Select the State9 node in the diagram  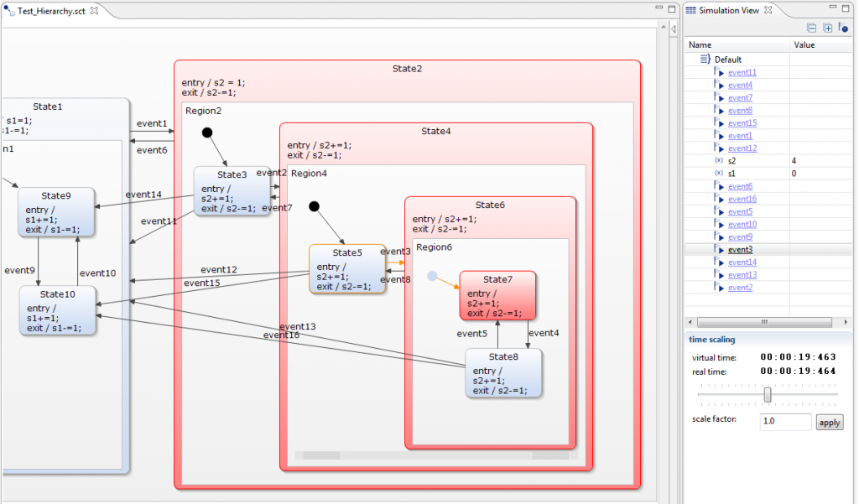click(56, 212)
